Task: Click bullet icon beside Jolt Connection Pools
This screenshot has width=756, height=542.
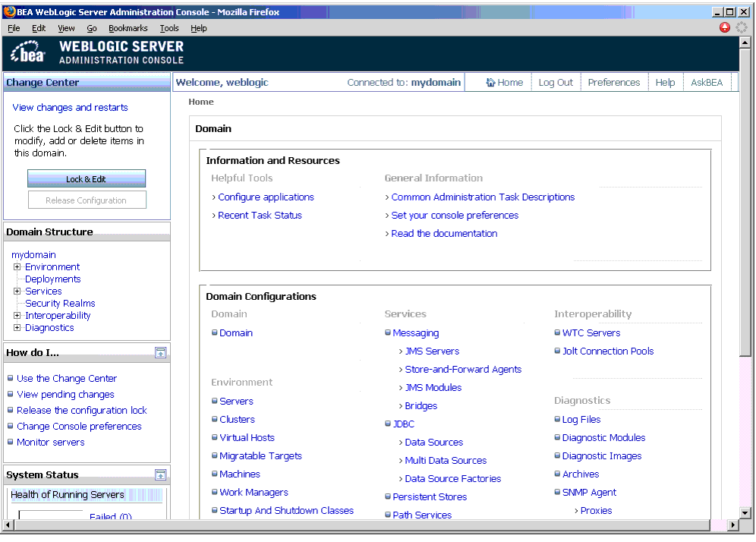Action: [557, 351]
